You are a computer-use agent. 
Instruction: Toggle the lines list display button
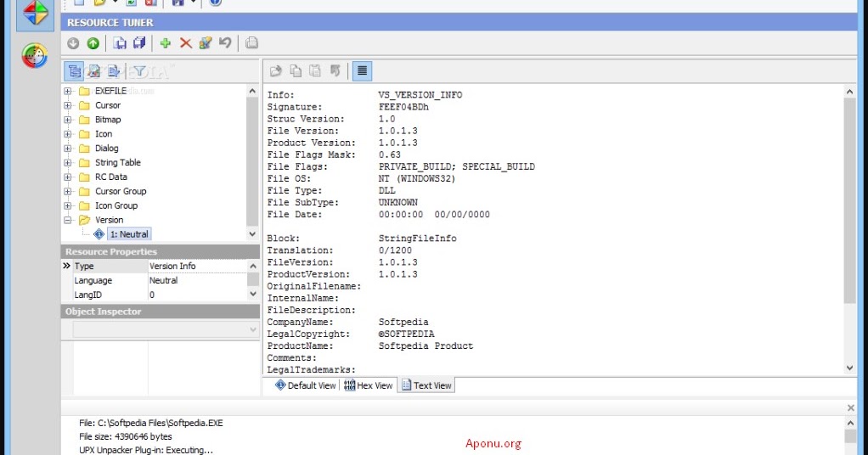point(362,70)
